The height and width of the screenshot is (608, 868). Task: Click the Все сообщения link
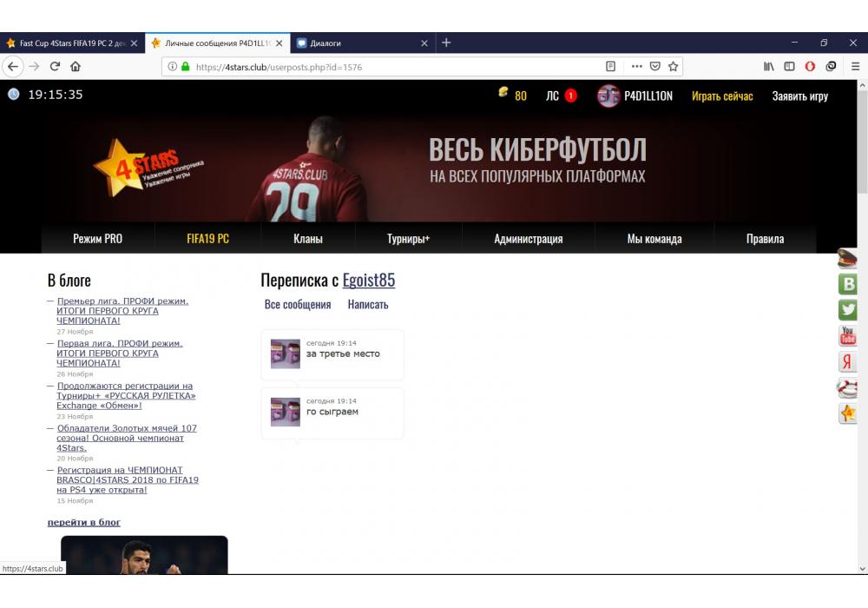pos(297,305)
